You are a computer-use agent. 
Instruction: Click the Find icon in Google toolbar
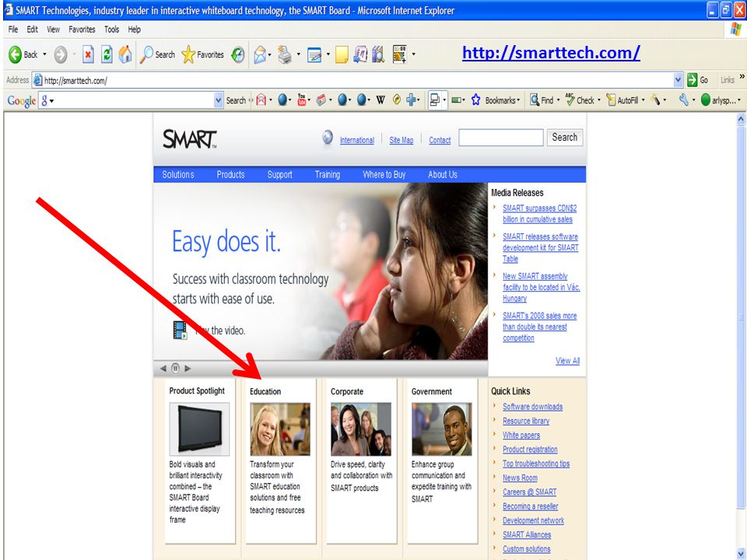535,100
